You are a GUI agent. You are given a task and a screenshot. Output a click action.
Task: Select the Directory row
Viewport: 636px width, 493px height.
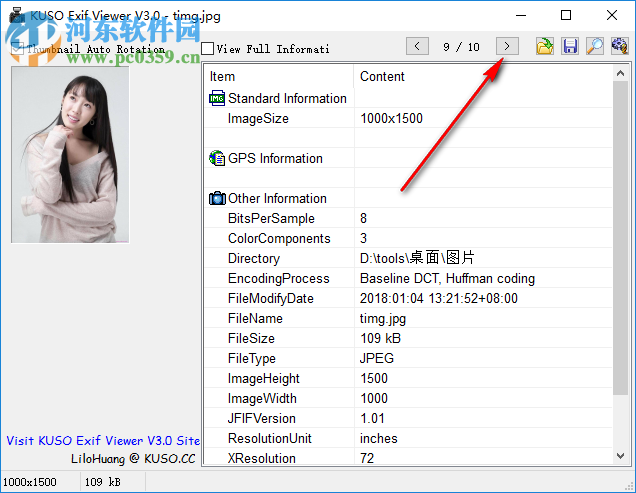(408, 258)
